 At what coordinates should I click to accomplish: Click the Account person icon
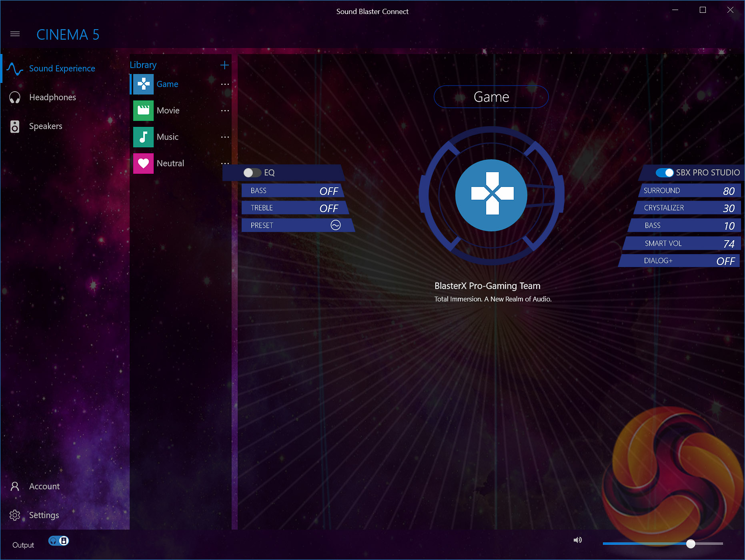15,486
